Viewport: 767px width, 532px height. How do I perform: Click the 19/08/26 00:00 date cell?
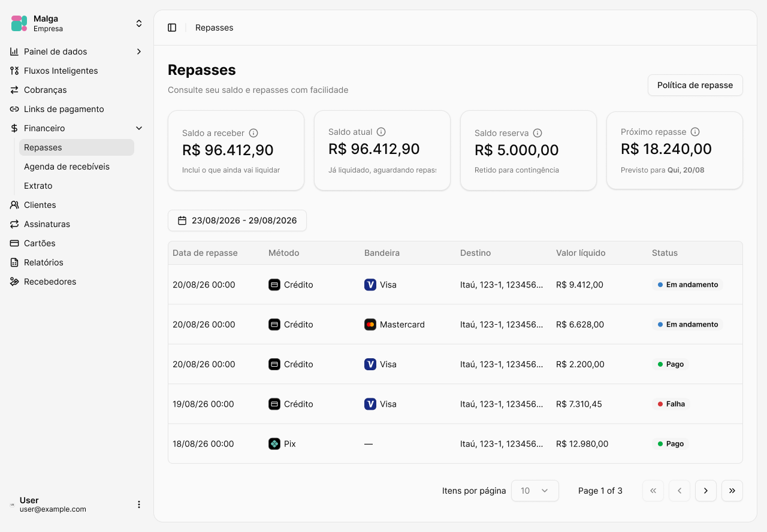pos(203,404)
